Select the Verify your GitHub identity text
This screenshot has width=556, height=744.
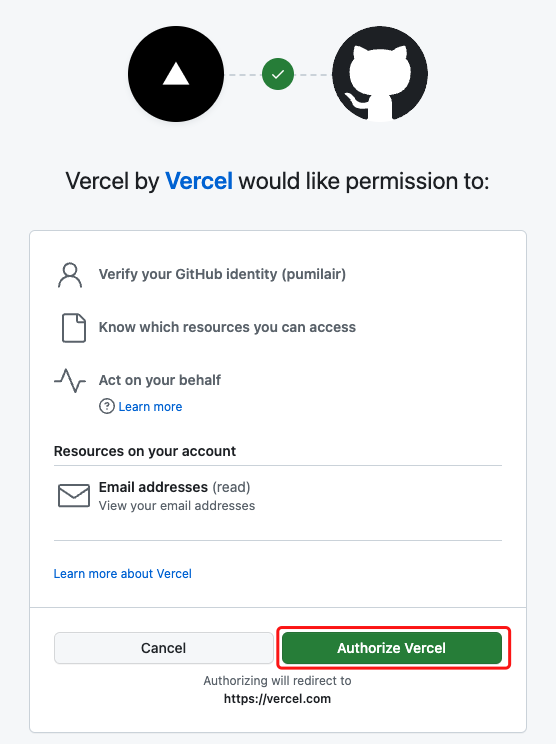[222, 274]
